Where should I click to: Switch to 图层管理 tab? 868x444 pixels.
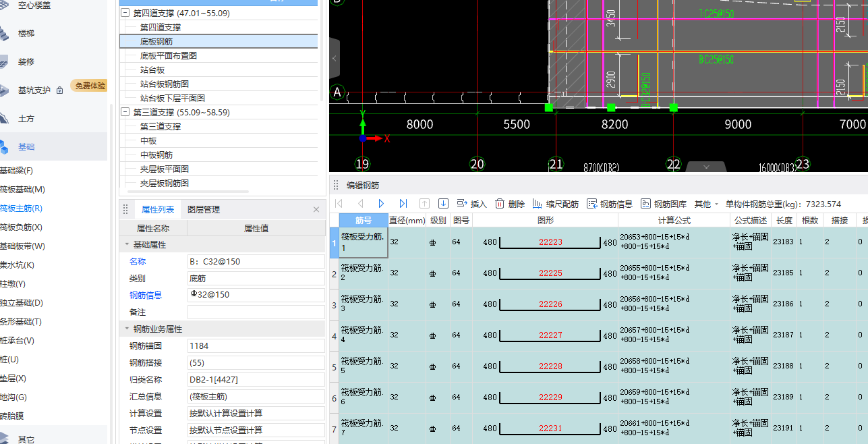pyautogui.click(x=204, y=210)
